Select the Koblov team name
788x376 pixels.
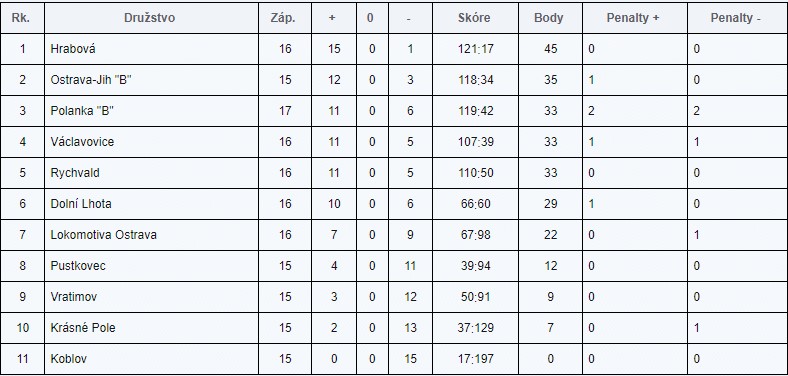(x=69, y=359)
